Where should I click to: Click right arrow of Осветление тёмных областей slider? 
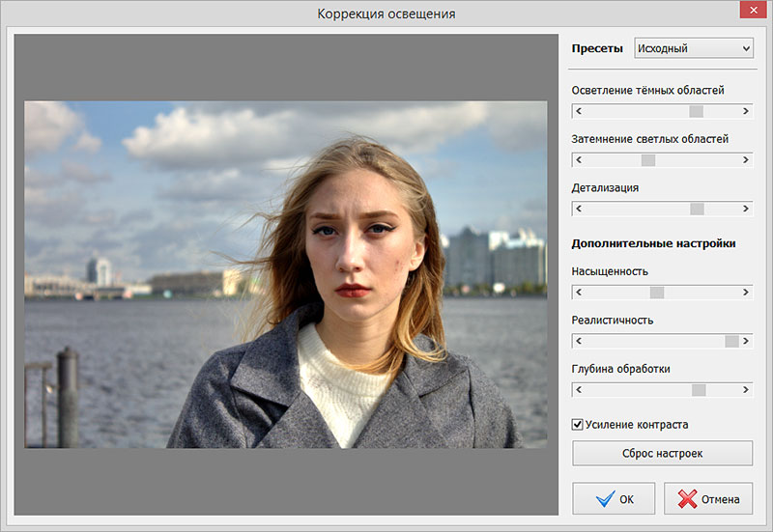coord(746,111)
